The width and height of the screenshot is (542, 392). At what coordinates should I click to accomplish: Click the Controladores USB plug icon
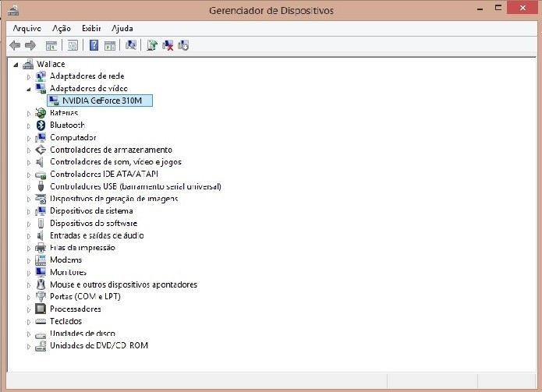[41, 186]
